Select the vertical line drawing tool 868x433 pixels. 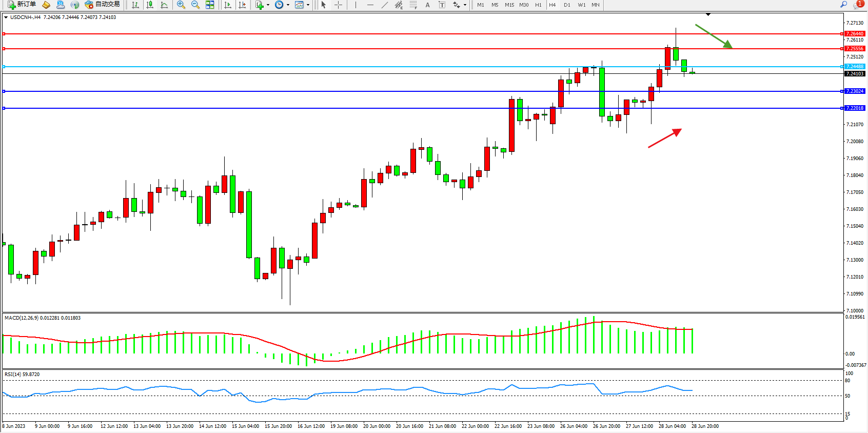tap(356, 5)
